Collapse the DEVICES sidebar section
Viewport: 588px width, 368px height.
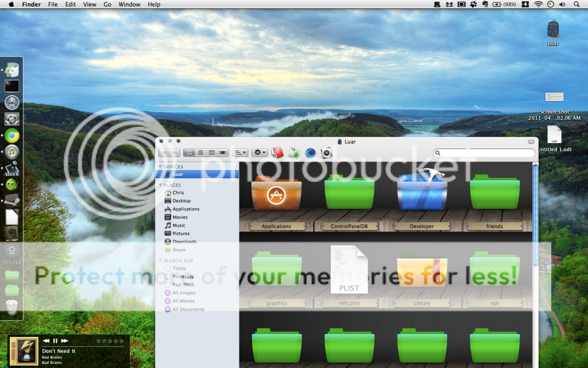(161, 167)
